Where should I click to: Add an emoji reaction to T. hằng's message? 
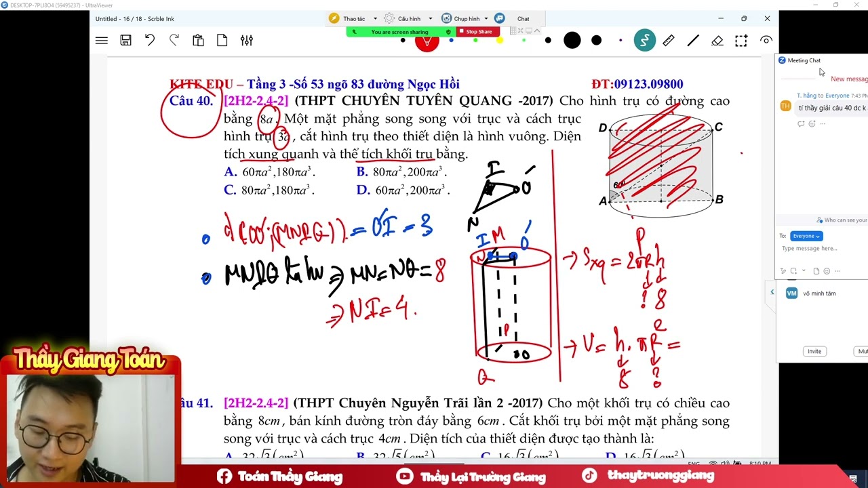point(812,124)
